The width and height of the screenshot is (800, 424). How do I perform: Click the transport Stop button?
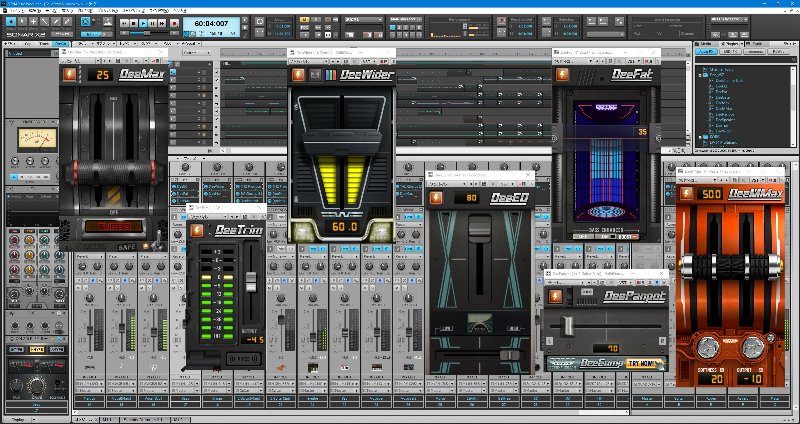tap(134, 23)
